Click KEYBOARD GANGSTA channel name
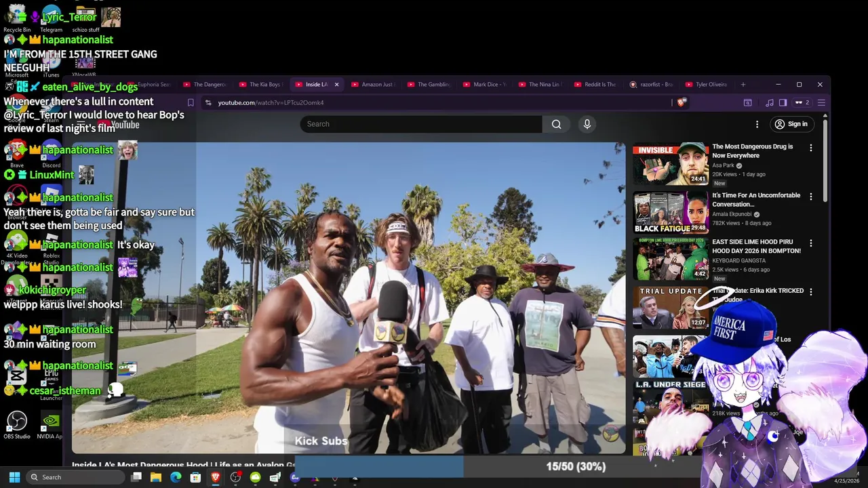Image resolution: width=868 pixels, height=488 pixels. point(738,261)
